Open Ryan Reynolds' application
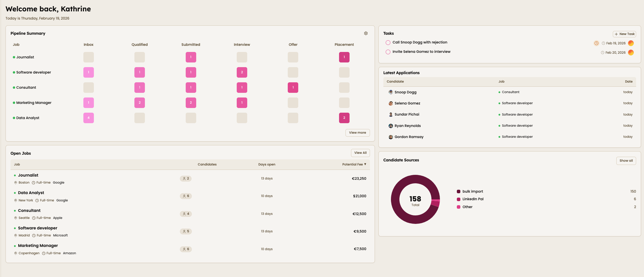 [x=510, y=126]
